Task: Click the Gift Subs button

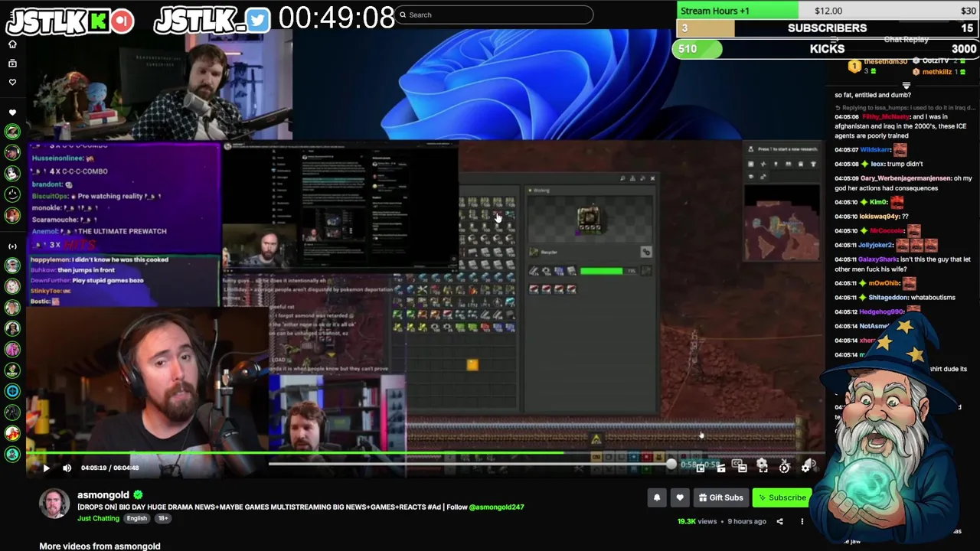Action: (720, 497)
